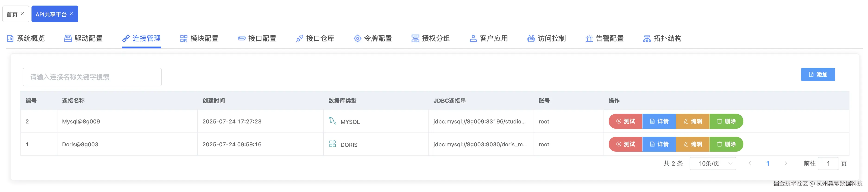Switch to the 访问控制 tab
868x192 pixels.
[547, 38]
